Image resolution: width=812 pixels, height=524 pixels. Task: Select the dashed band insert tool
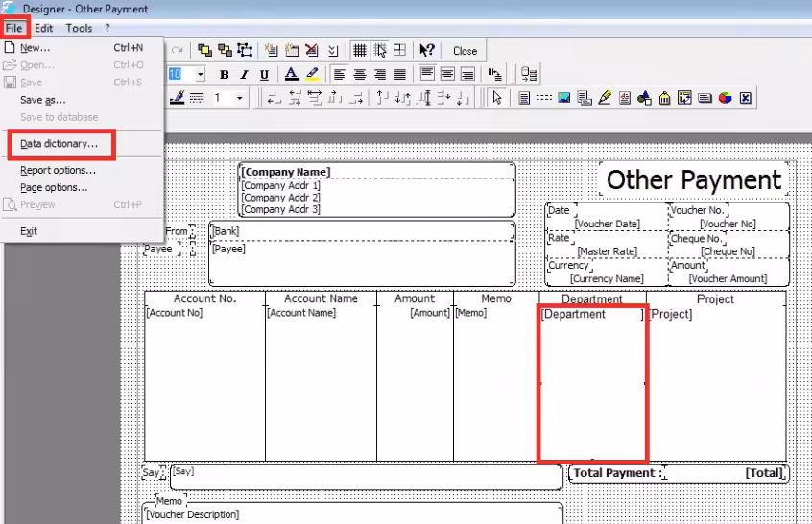point(544,97)
